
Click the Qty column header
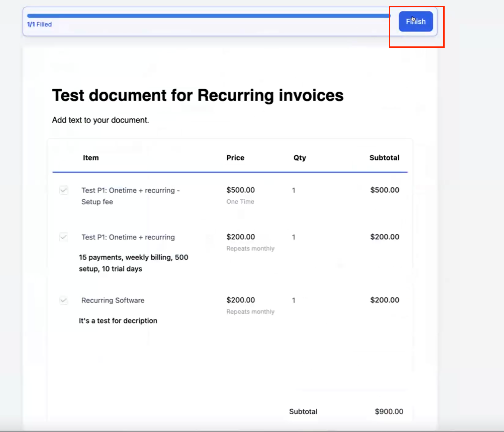(x=299, y=158)
